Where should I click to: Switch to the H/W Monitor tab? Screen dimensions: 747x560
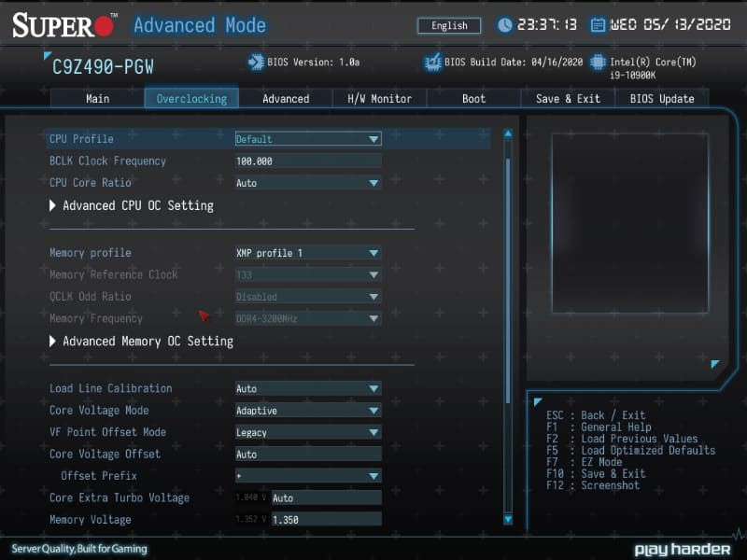point(378,98)
